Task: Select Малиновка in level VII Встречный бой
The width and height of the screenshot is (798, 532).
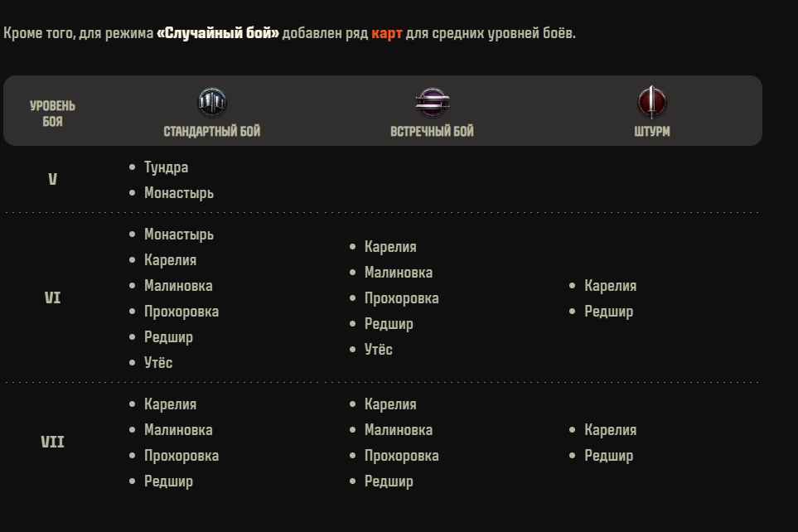Action: (399, 430)
